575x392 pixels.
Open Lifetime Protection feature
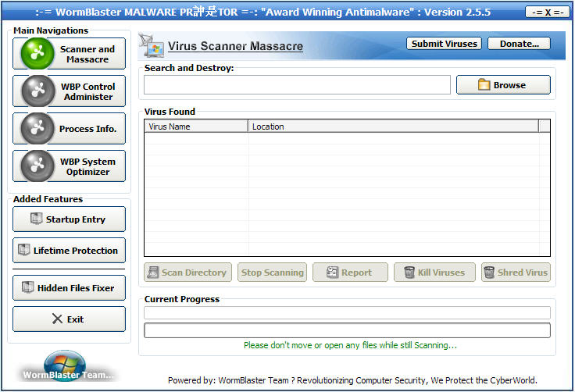(70, 251)
